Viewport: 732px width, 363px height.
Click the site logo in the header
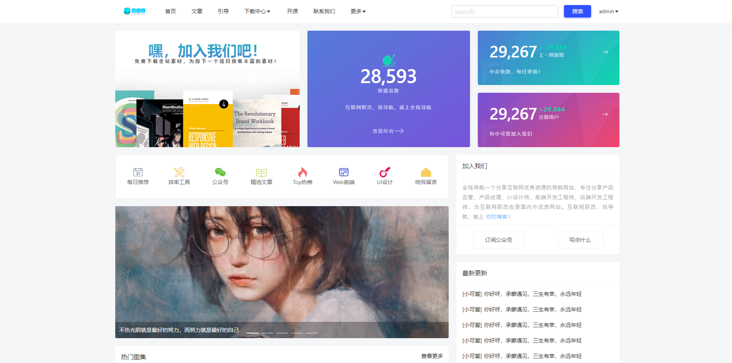(134, 11)
